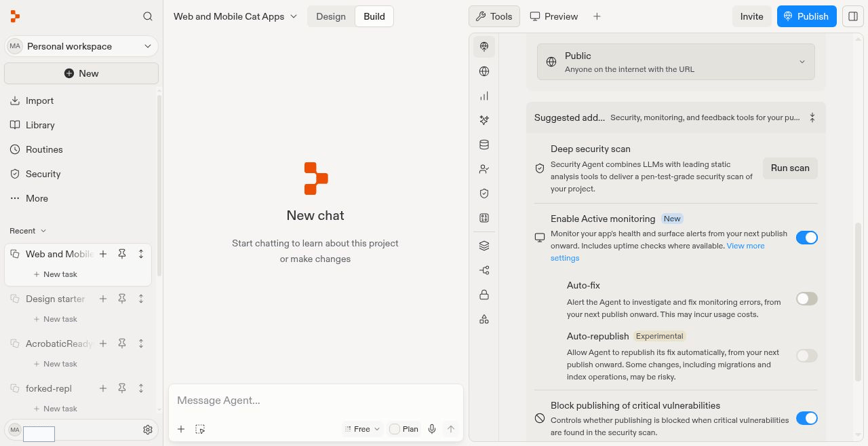This screenshot has height=446, width=868.
Task: Open Import in the sidebar
Action: (x=39, y=100)
